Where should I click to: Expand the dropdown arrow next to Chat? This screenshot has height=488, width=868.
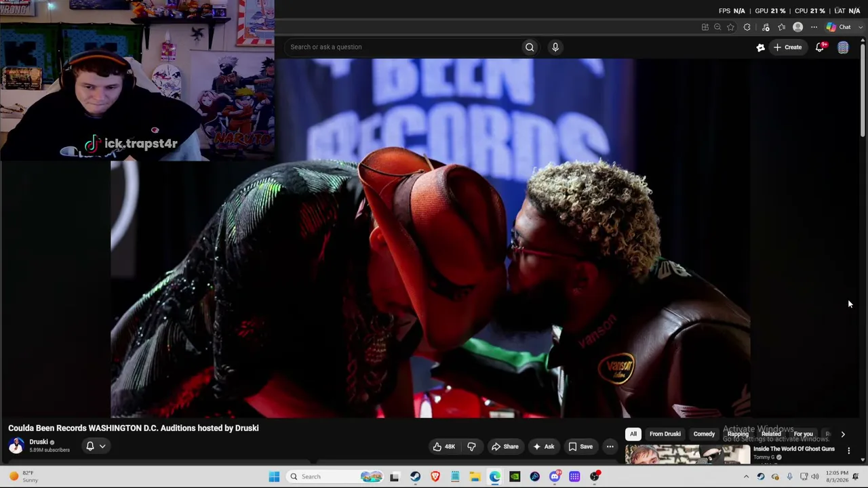pyautogui.click(x=861, y=27)
